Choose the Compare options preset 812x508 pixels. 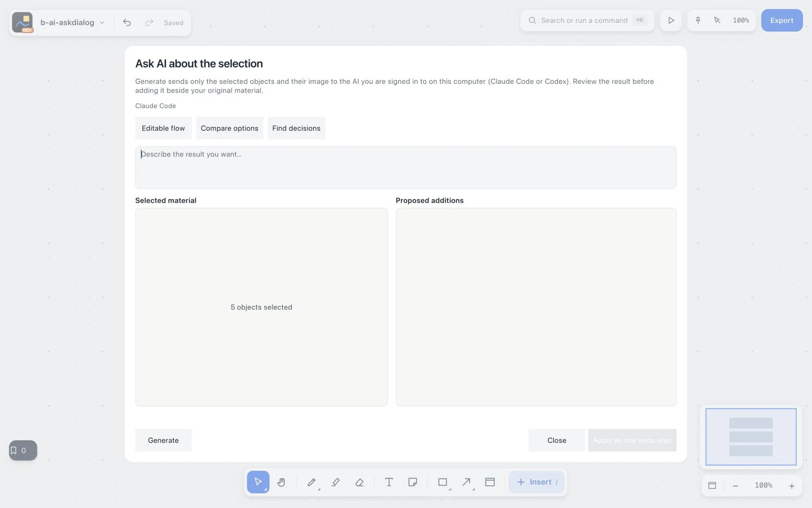pos(229,128)
